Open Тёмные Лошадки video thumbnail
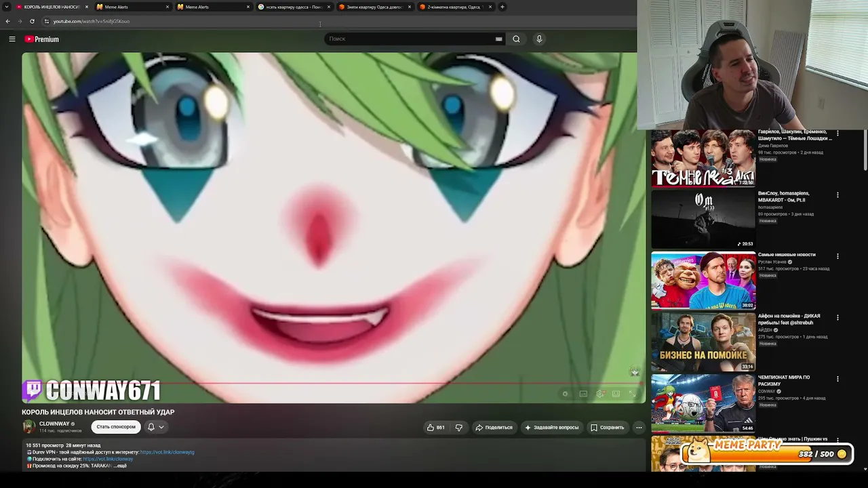The width and height of the screenshot is (868, 488). click(x=703, y=159)
